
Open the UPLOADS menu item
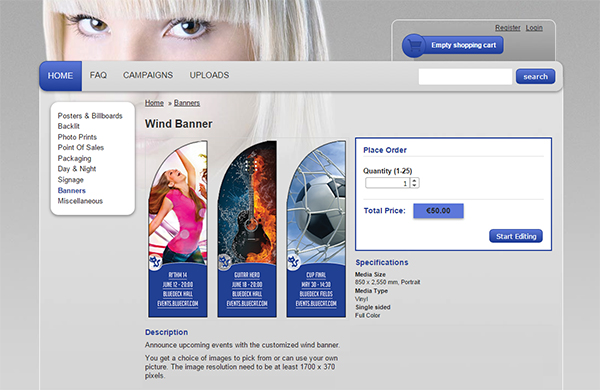point(209,75)
